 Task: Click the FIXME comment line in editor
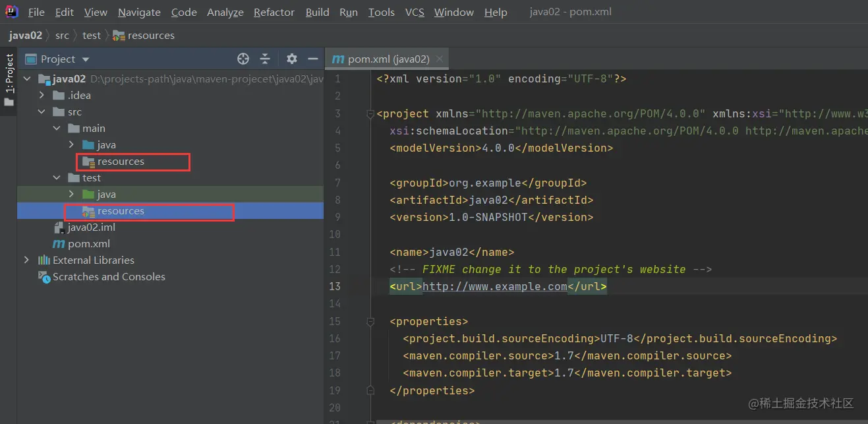(551, 270)
